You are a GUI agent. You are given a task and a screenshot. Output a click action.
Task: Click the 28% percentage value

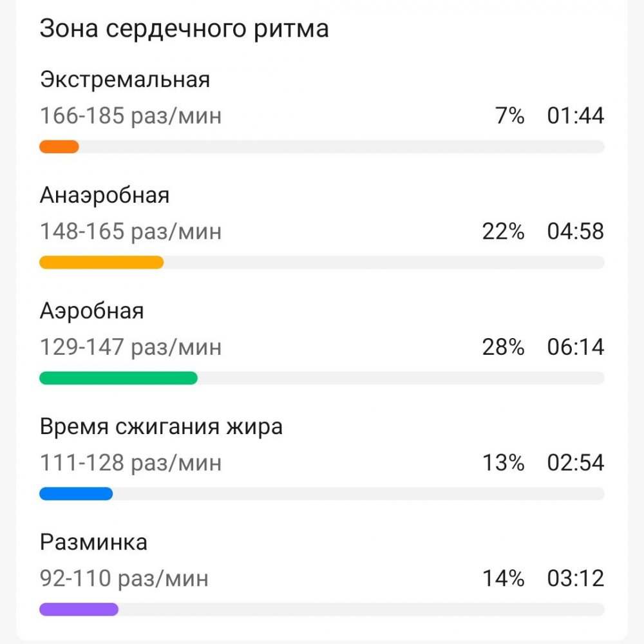(504, 347)
